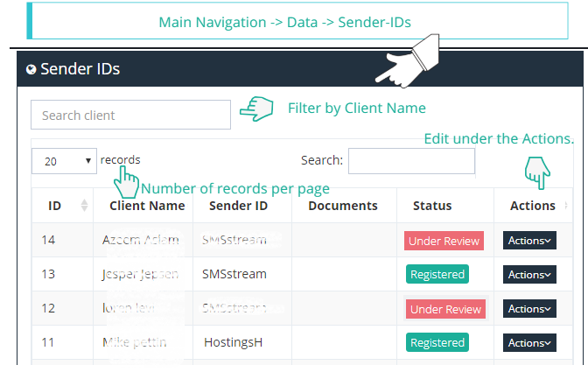Sort table by Client Name header
This screenshot has width=588, height=372.
pyautogui.click(x=147, y=206)
